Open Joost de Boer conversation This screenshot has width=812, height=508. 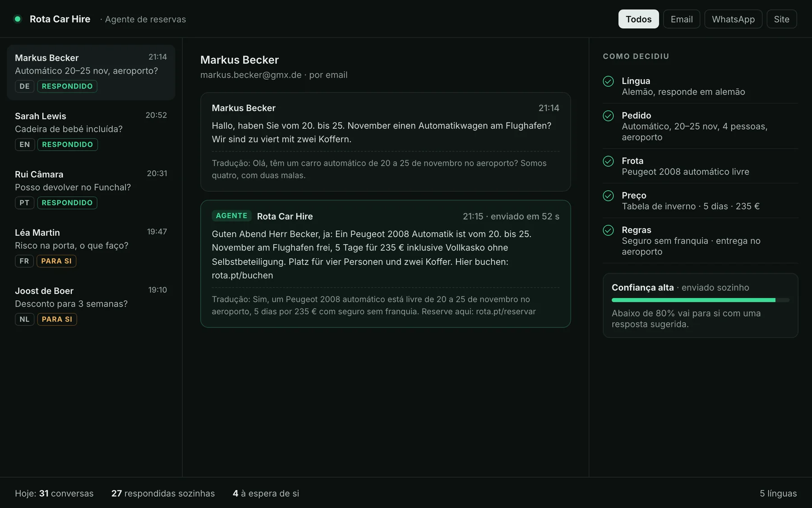[91, 305]
